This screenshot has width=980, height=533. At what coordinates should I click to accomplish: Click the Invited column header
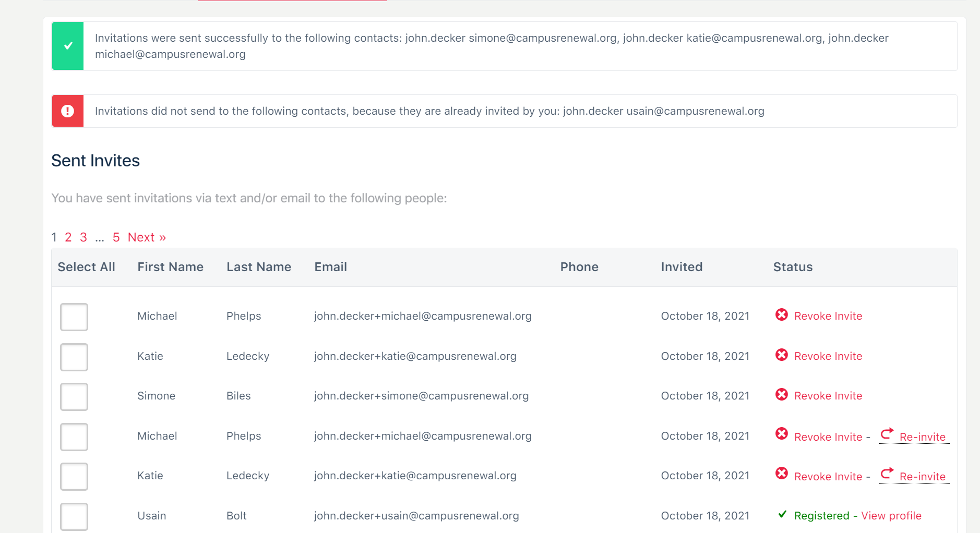click(682, 267)
